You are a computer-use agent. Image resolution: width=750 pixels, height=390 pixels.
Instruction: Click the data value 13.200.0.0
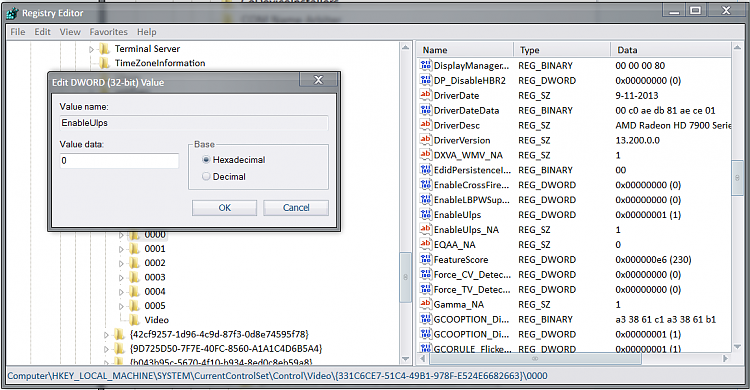pos(637,140)
